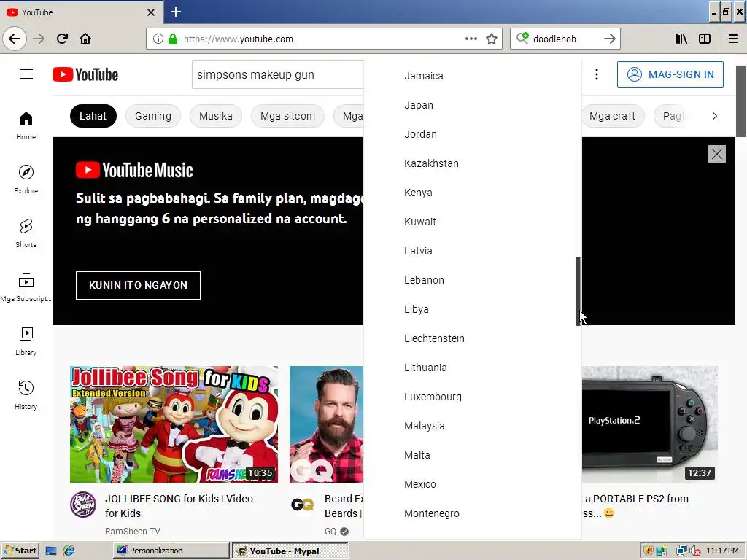Open Explore in the sidebar

point(26,179)
